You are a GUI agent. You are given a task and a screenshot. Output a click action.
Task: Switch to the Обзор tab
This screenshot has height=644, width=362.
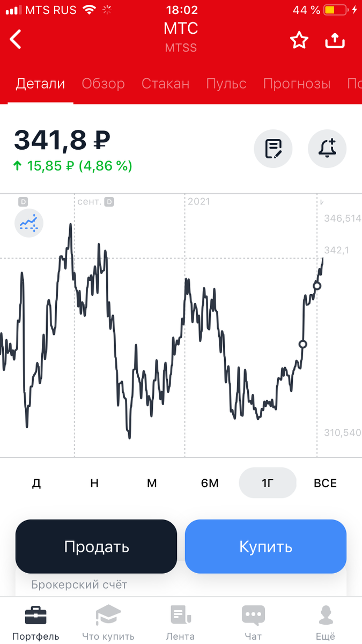[x=103, y=83]
